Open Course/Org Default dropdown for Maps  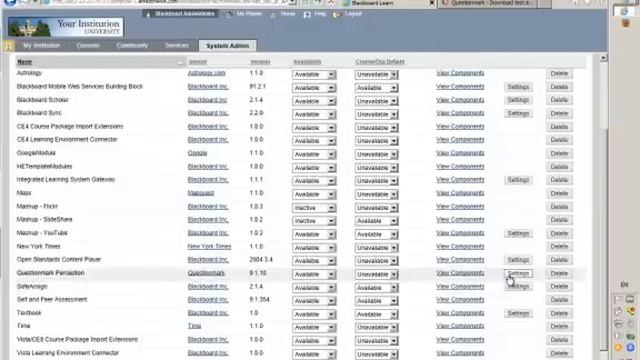coord(376,194)
